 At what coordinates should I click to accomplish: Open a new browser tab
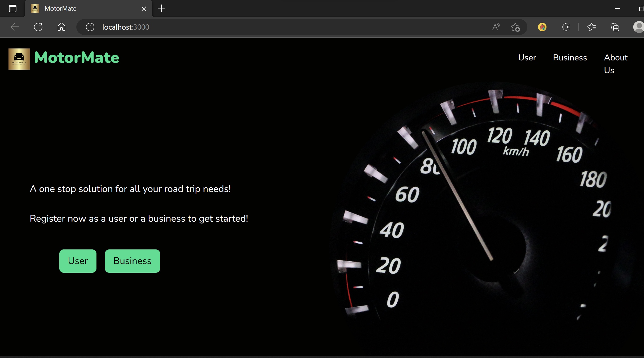coord(161,8)
